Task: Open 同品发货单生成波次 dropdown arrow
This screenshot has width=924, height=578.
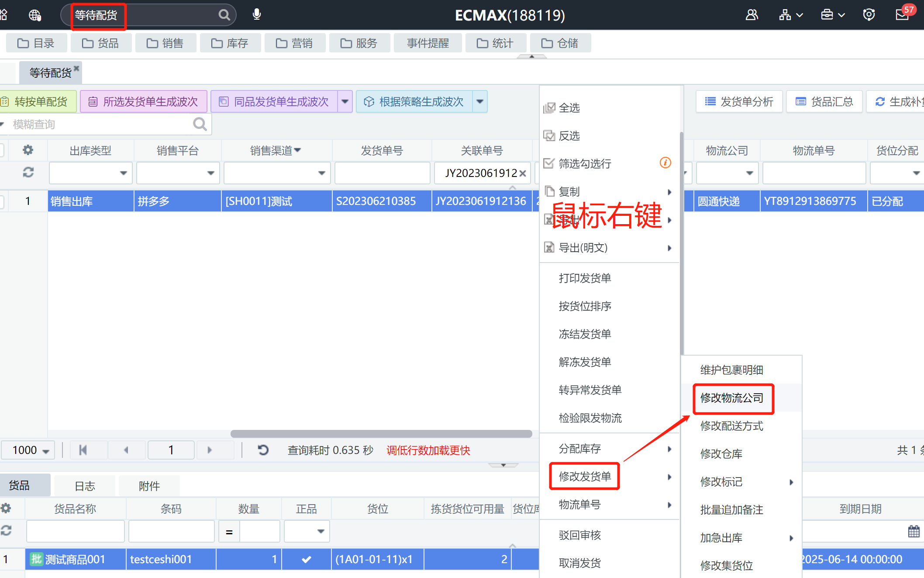Action: (345, 102)
